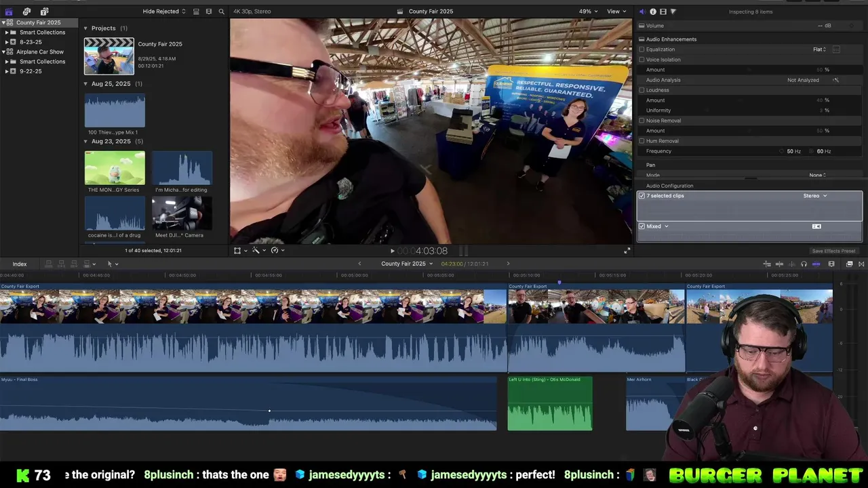Open County Fair 2025 timeline title menu
Viewport: 868px width, 488px height.
coord(406,264)
